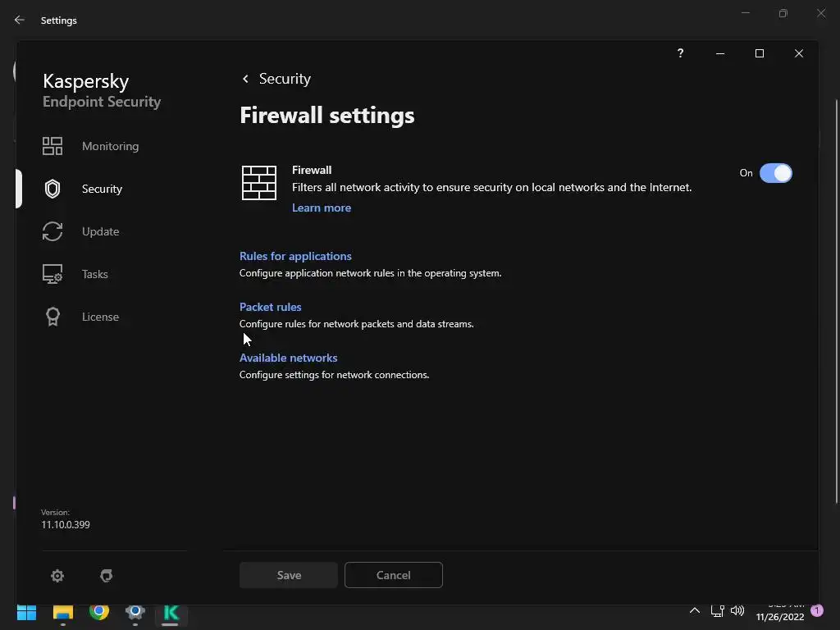
Task: Open Learn more link about Firewall
Action: (322, 208)
